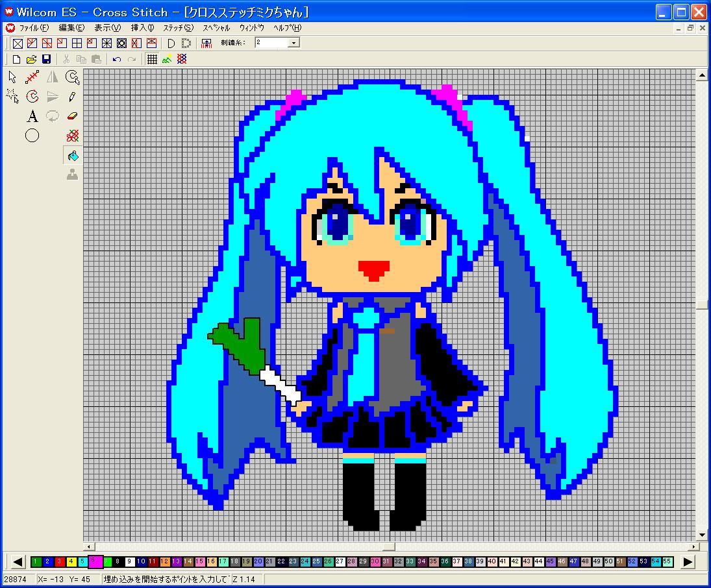The image size is (711, 588).
Task: Click the Wilcom logo icon in menu bar
Action: (10, 28)
